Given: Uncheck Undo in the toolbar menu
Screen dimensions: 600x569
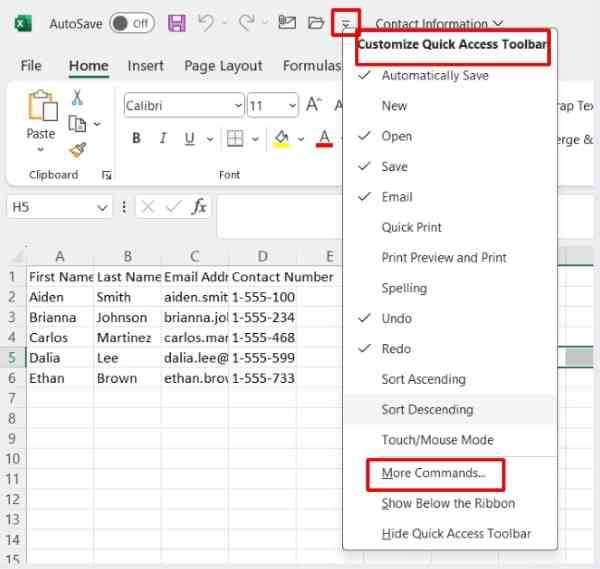Looking at the screenshot, I should coord(450,318).
